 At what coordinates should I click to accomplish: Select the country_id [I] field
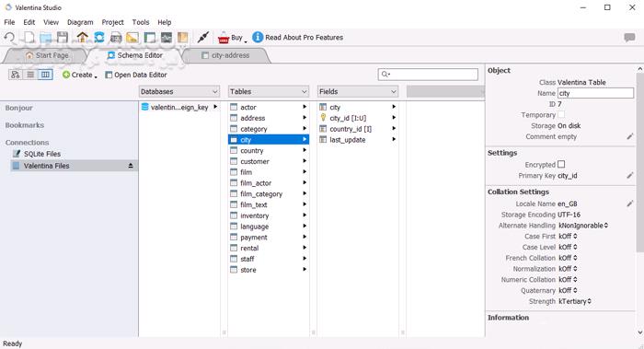(358, 129)
